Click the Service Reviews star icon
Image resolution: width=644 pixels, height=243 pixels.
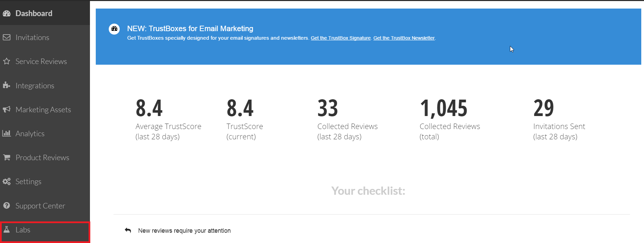tap(6, 61)
